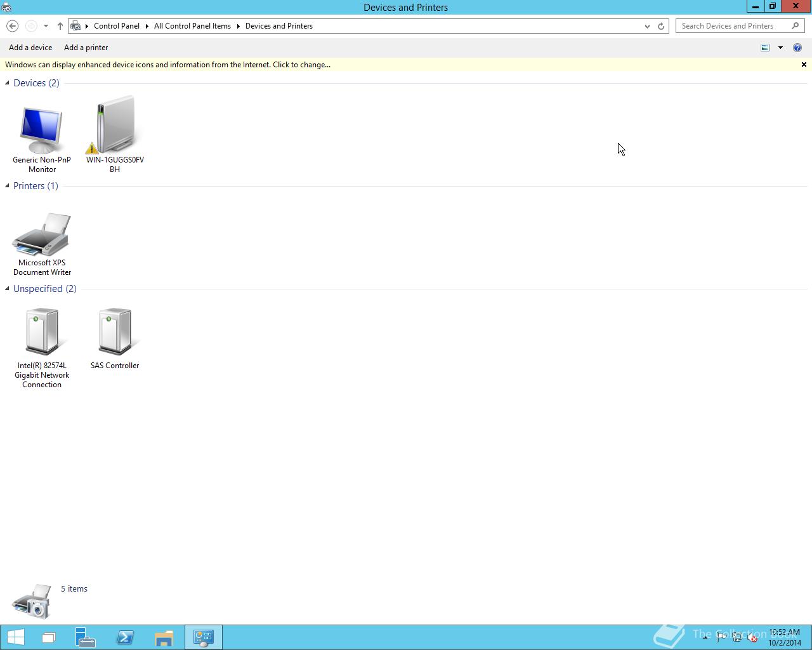The width and height of the screenshot is (812, 650).
Task: Open the Windows Start button
Action: 15,637
